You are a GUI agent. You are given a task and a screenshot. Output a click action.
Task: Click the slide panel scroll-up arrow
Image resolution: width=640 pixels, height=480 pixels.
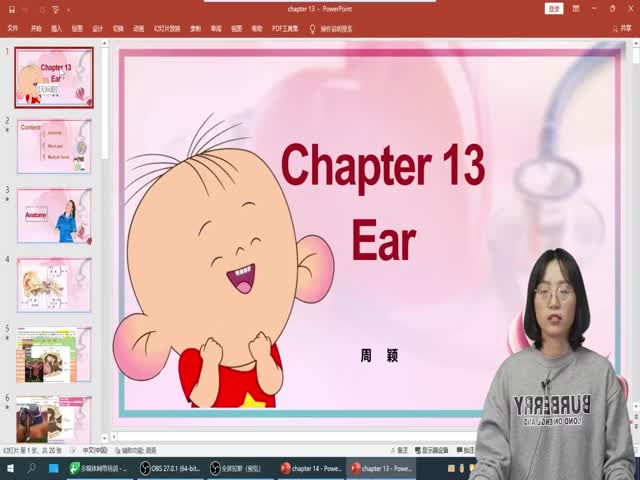[104, 43]
